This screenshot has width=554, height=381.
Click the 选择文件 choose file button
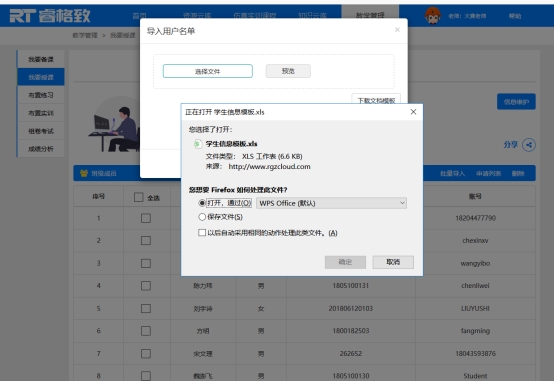point(207,71)
